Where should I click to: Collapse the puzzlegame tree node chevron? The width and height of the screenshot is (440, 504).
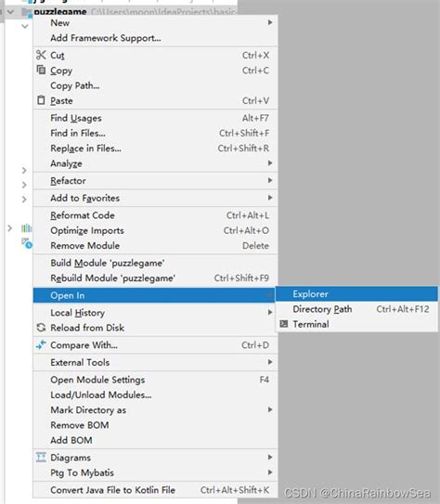point(10,12)
